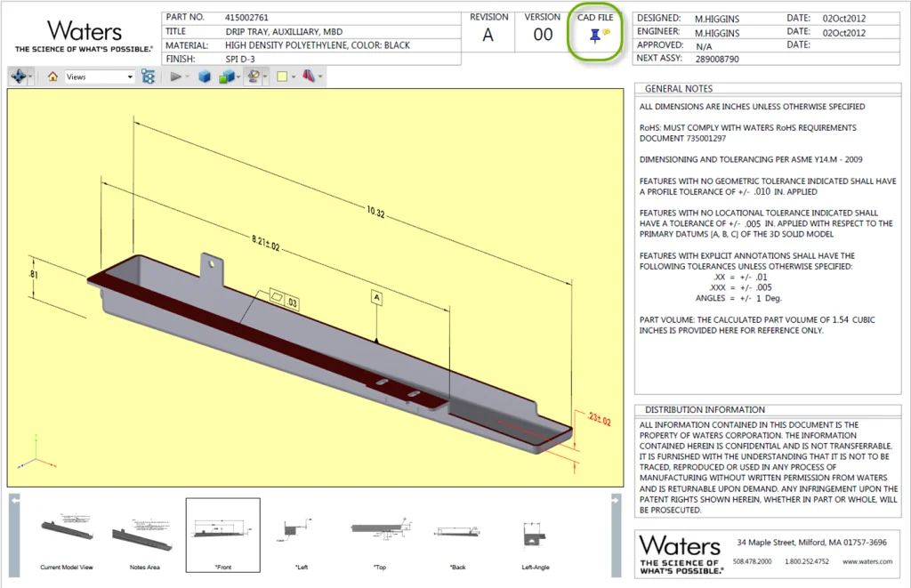Click the yellow background color swatch
The image size is (911, 588).
coord(283,77)
